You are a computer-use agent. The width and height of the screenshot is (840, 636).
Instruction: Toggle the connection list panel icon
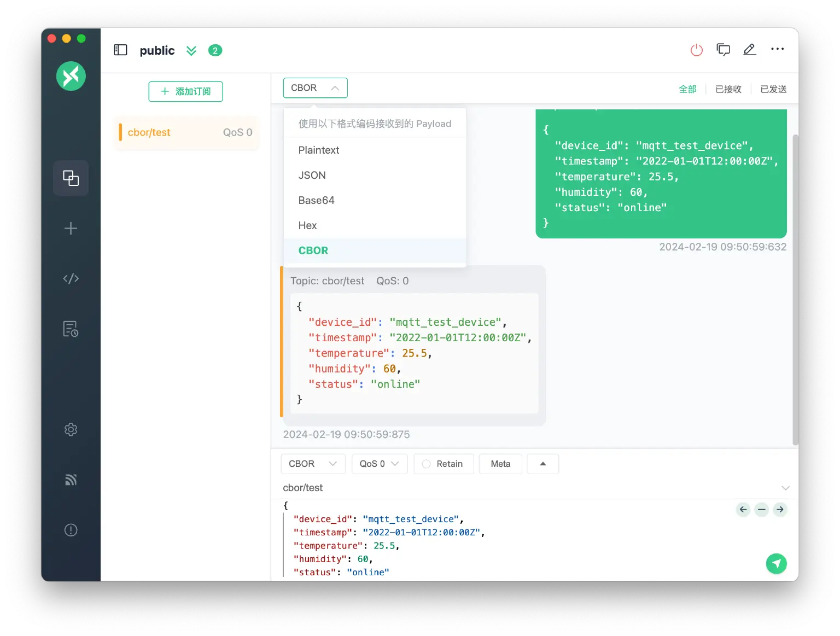120,50
